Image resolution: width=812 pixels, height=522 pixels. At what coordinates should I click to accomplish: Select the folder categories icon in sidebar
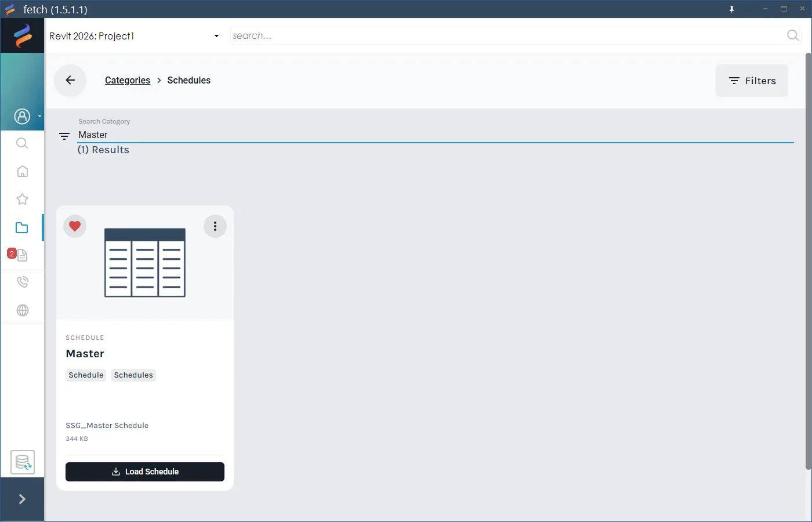pos(22,227)
